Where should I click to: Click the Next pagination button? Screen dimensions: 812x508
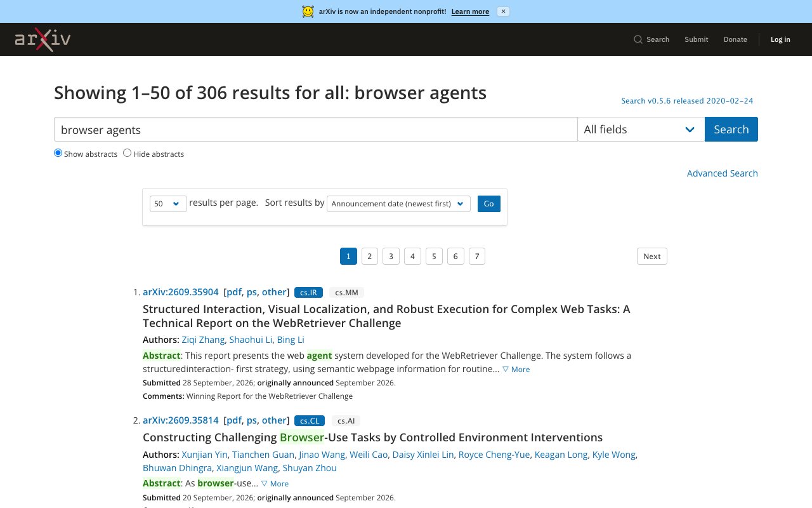pyautogui.click(x=652, y=256)
